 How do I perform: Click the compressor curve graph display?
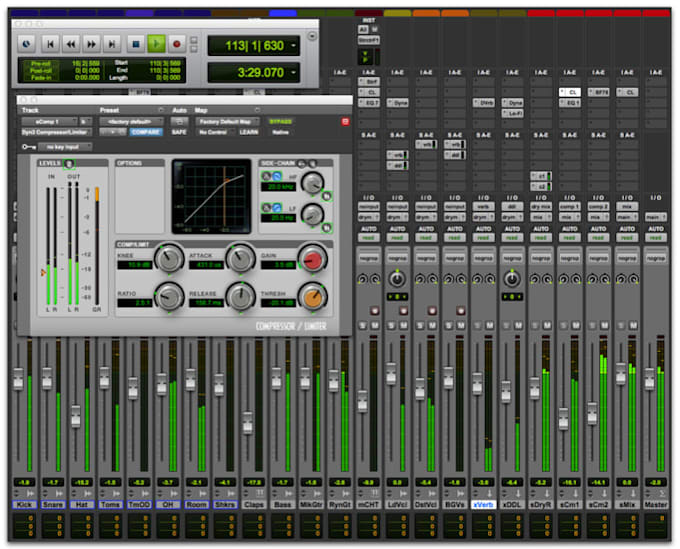[212, 196]
